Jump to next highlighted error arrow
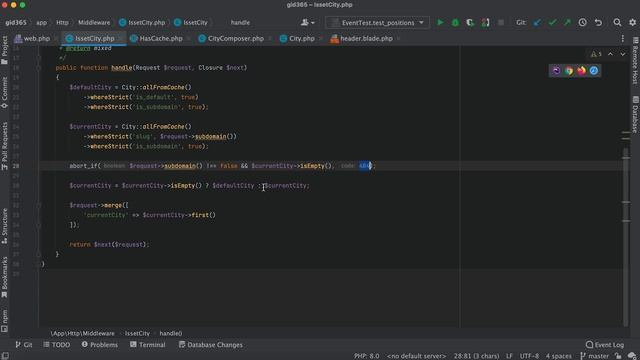The image size is (640, 360). 622,54
